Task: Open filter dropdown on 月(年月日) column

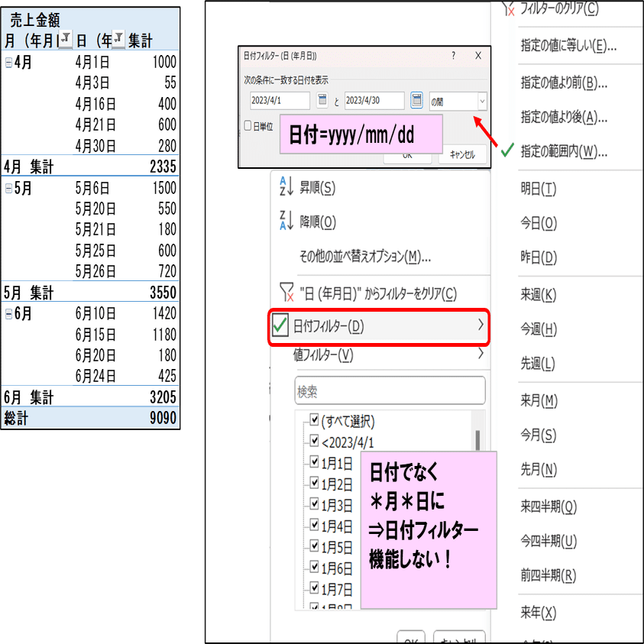Action: (x=65, y=39)
